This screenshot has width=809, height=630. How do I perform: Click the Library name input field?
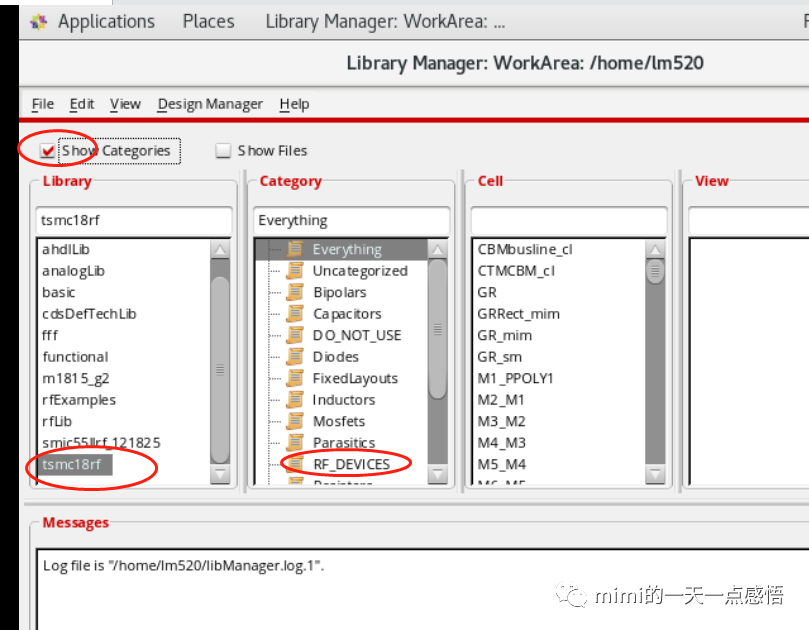click(x=134, y=220)
